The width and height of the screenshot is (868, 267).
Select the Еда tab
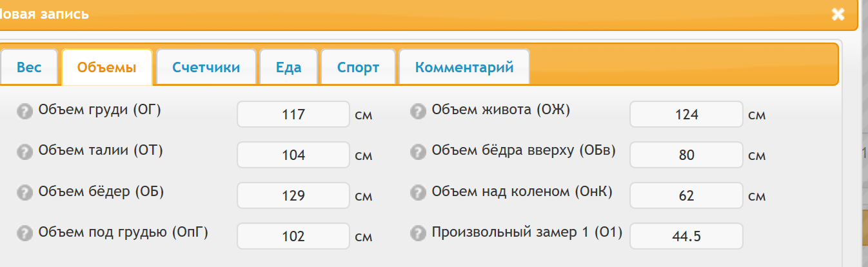click(288, 67)
